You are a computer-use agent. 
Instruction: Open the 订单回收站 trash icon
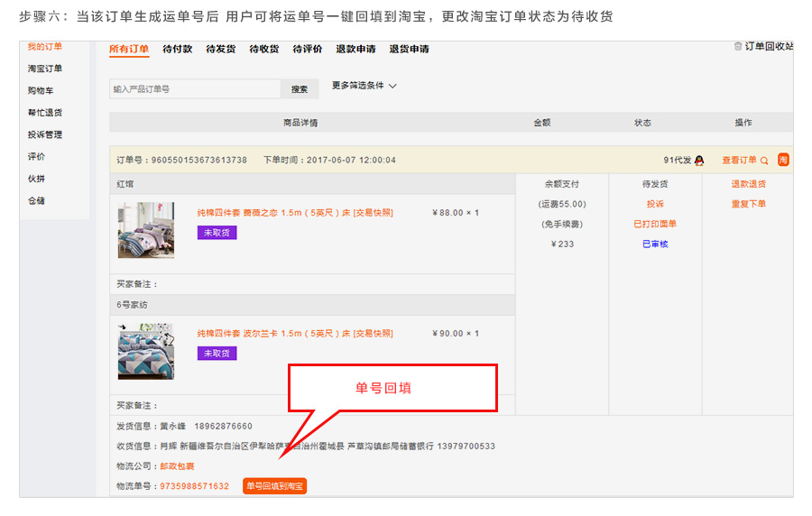(x=737, y=47)
